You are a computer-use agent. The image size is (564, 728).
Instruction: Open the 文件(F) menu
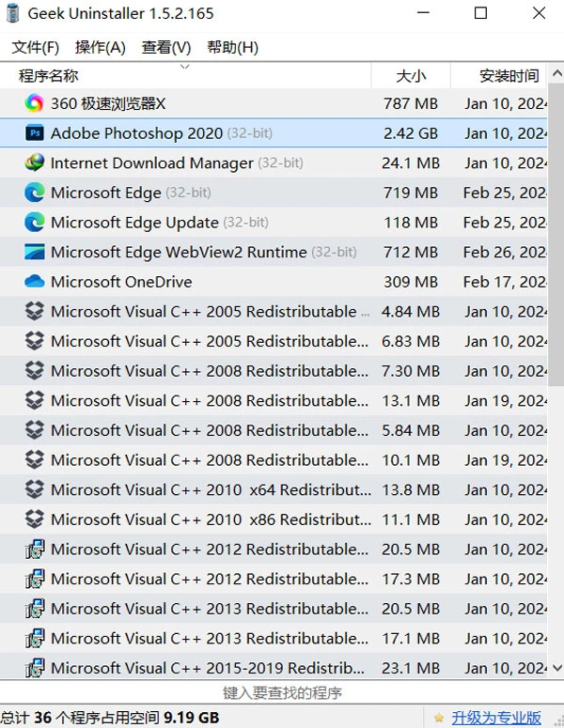[36, 47]
